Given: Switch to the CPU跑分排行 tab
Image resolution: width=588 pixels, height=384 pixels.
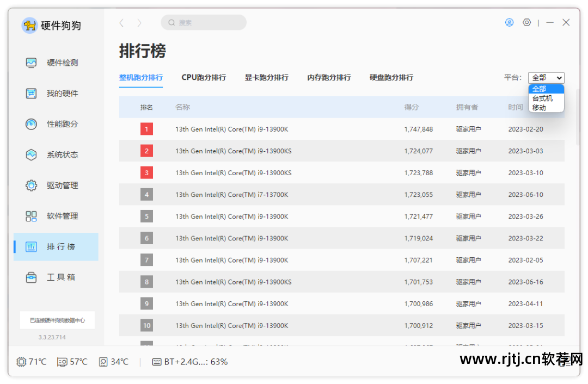Looking at the screenshot, I should pos(203,77).
